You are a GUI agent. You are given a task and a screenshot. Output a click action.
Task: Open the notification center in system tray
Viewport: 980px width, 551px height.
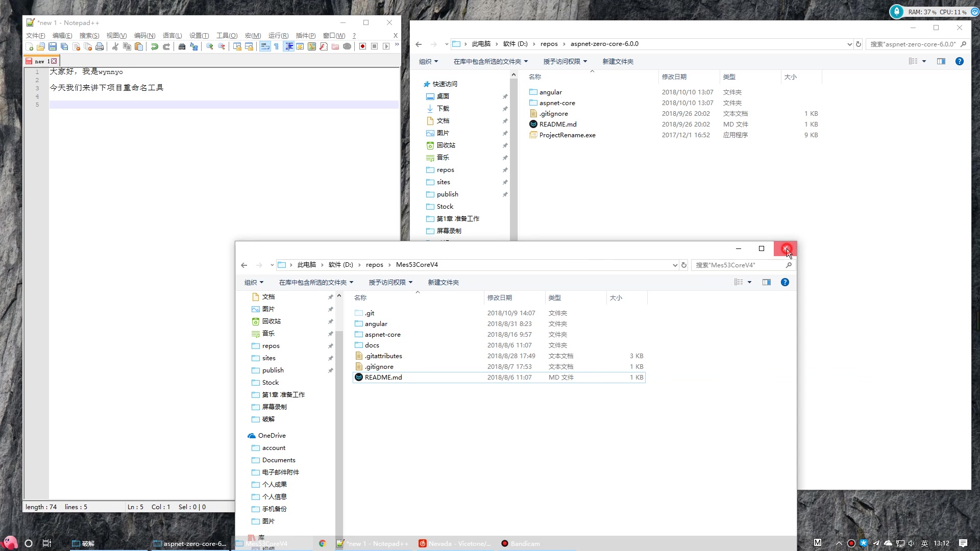[963, 543]
